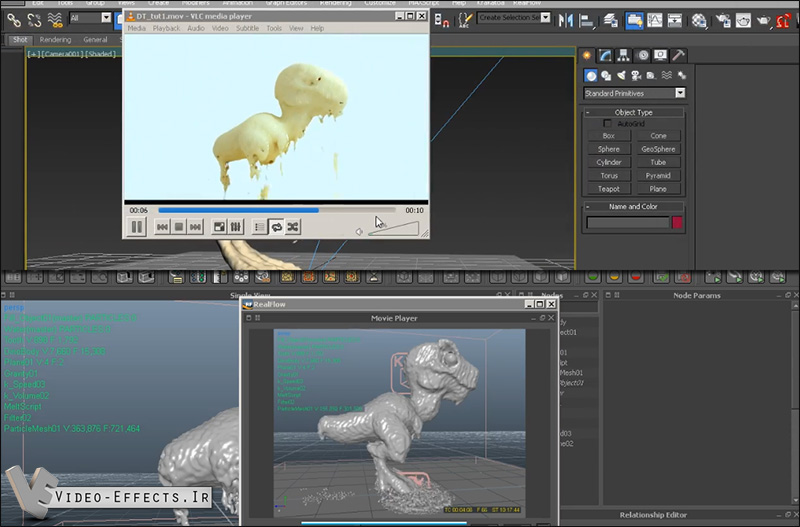Open the Standard Primitives dropdown
The image size is (800, 527).
tap(634, 93)
